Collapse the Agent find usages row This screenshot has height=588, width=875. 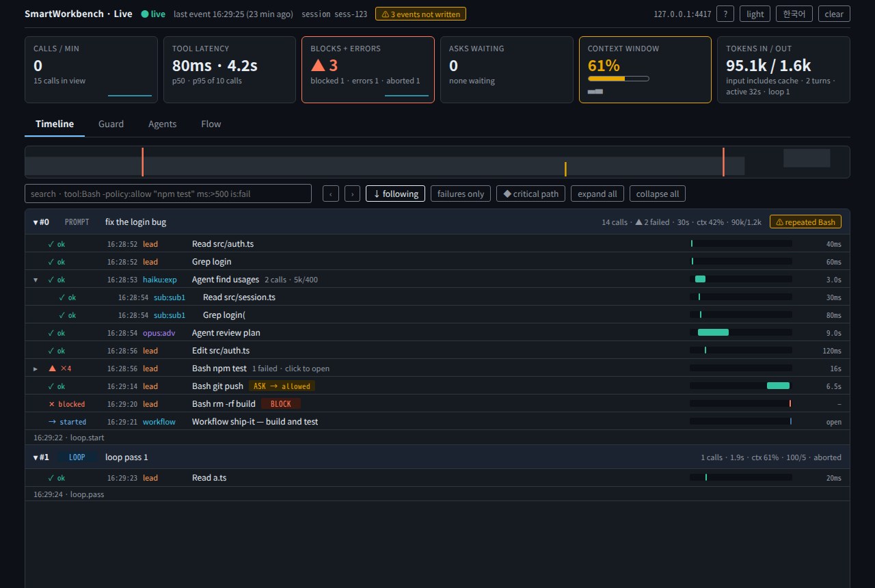click(36, 280)
